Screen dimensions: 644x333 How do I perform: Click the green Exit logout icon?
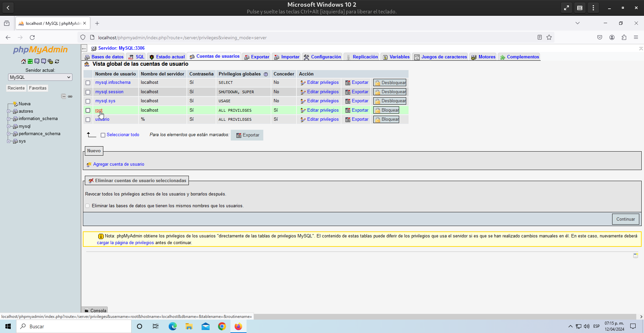30,61
